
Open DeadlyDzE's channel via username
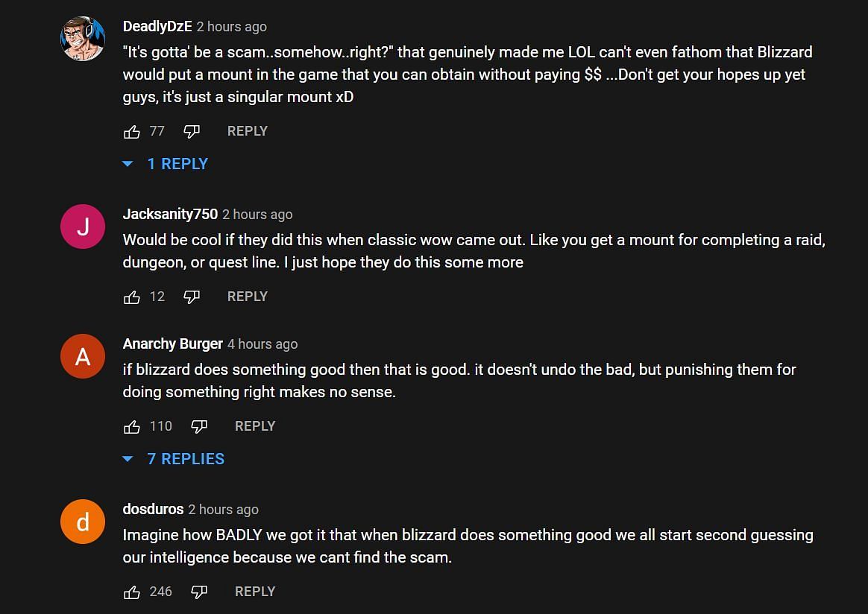pyautogui.click(x=157, y=27)
